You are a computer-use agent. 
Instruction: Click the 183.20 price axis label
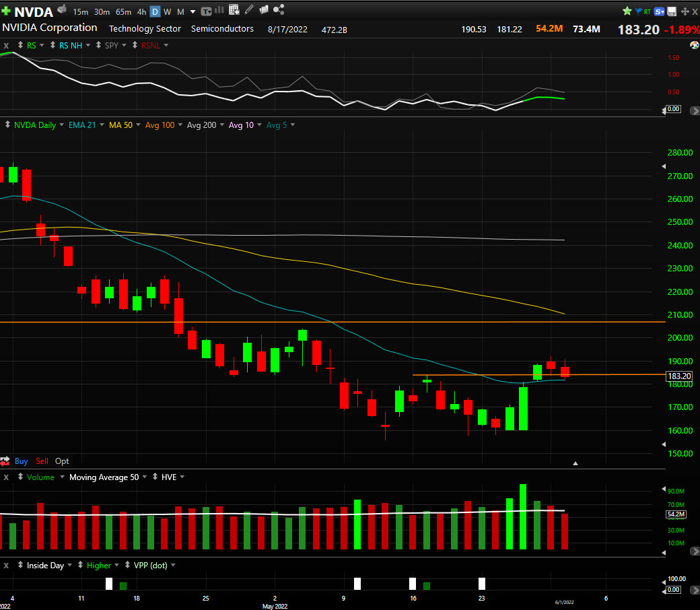[679, 376]
